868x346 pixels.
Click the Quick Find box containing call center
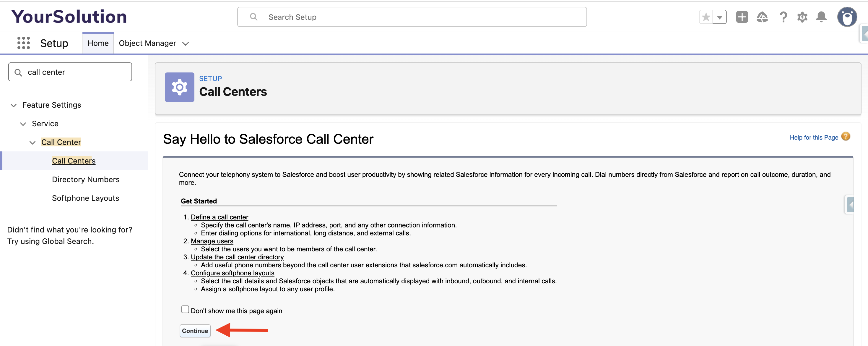point(70,72)
